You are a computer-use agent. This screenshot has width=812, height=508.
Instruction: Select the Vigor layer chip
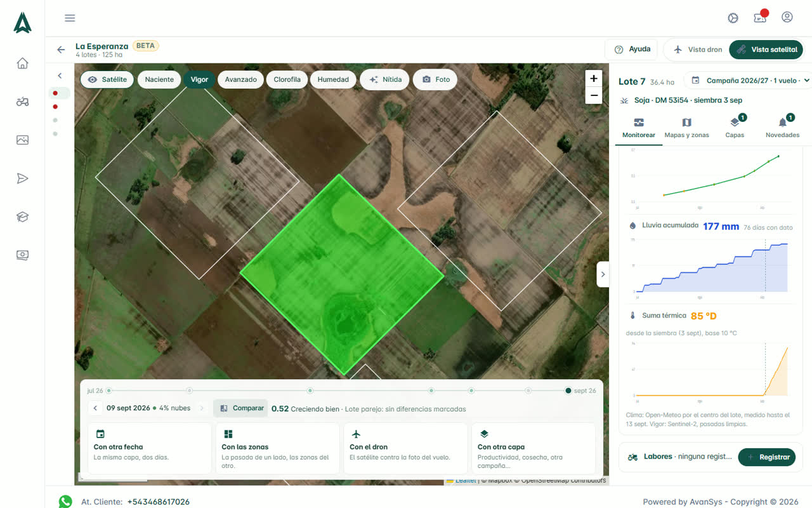pyautogui.click(x=199, y=79)
